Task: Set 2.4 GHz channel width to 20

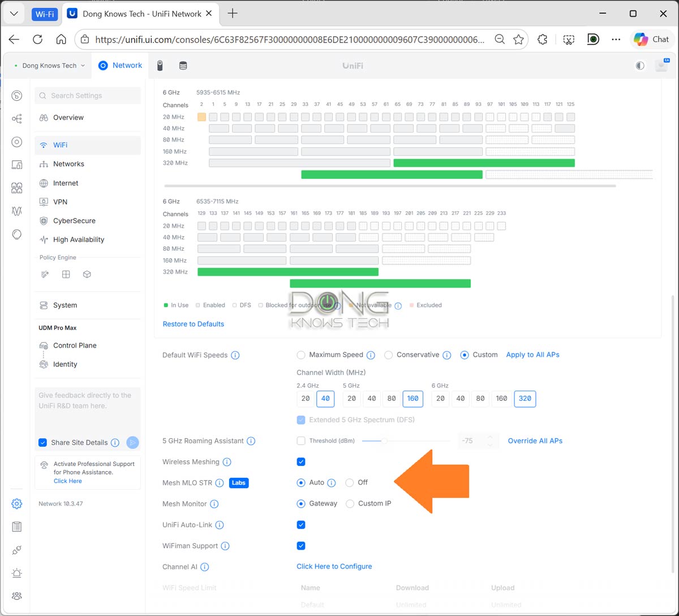Action: pyautogui.click(x=306, y=399)
